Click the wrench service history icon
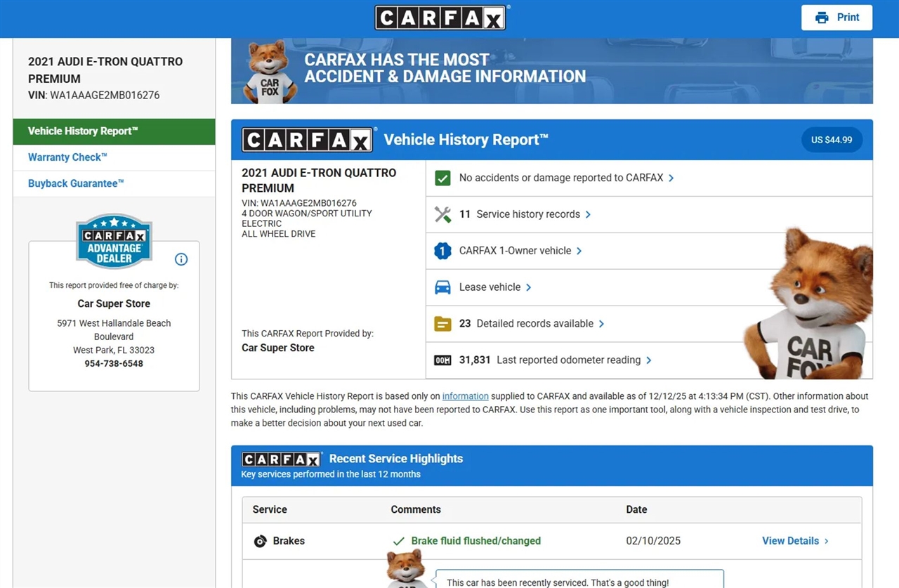Image resolution: width=899 pixels, height=588 pixels. [442, 214]
